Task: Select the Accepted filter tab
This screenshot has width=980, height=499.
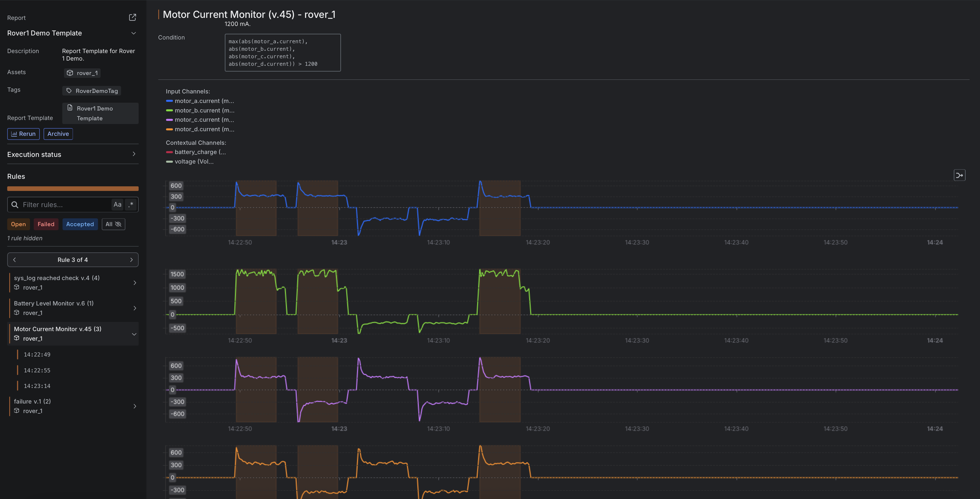Action: 80,224
